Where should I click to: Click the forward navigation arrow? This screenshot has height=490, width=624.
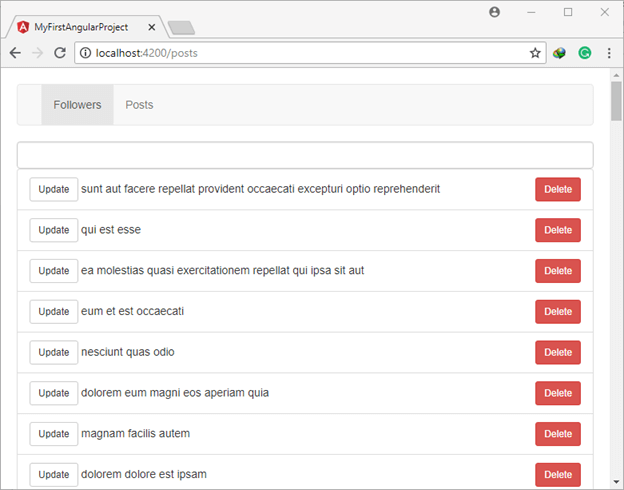pyautogui.click(x=37, y=53)
